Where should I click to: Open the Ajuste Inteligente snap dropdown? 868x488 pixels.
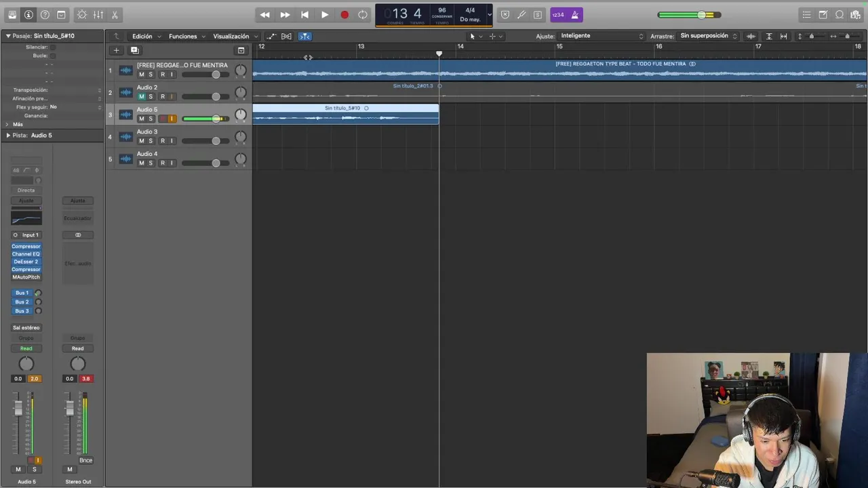click(x=601, y=36)
